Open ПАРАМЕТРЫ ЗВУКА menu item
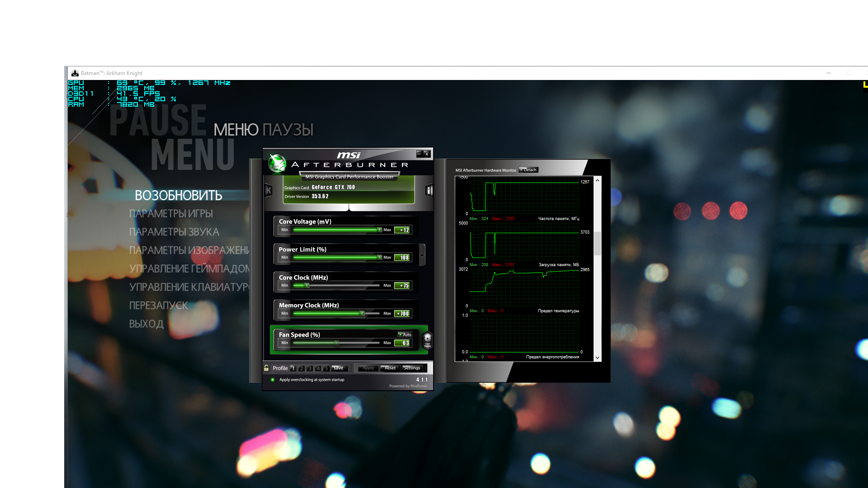The height and width of the screenshot is (488, 868). tap(174, 232)
